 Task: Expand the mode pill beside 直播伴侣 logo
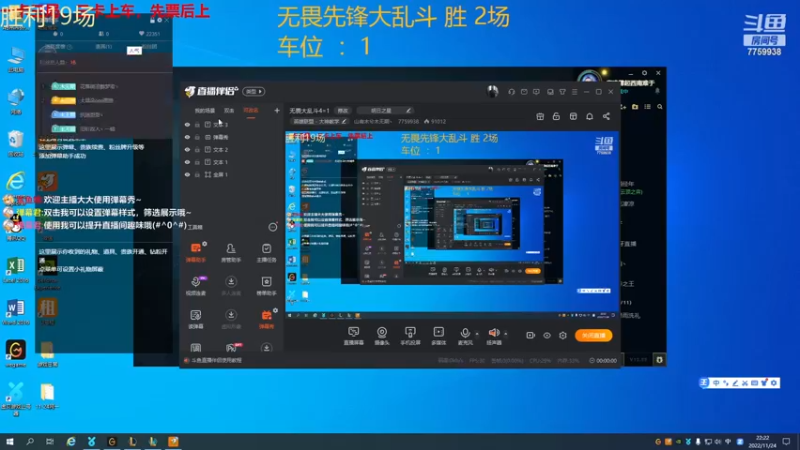click(254, 91)
